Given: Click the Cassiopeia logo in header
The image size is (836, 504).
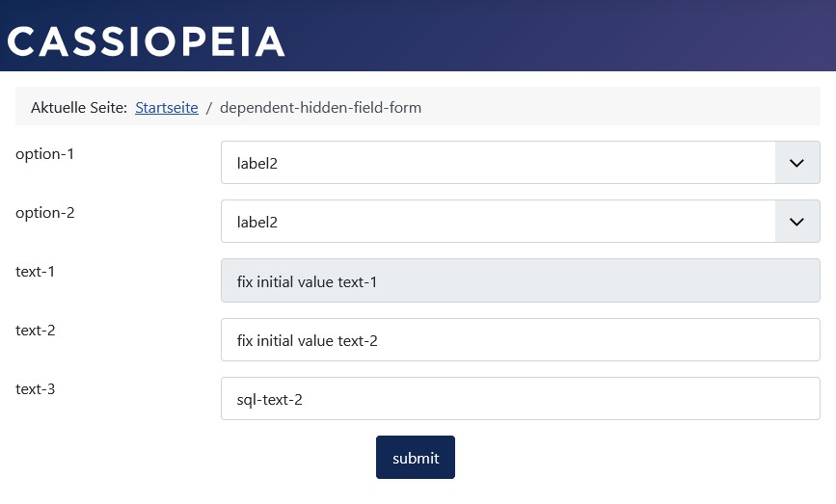Looking at the screenshot, I should point(147,41).
